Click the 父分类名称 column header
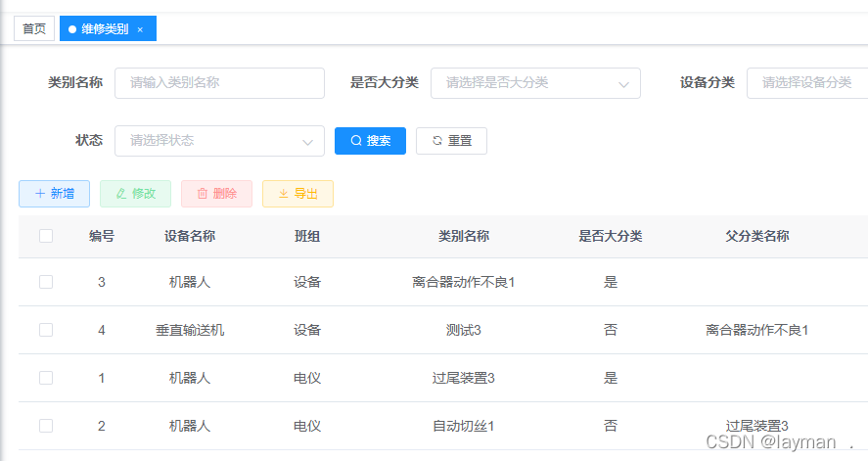 pos(757,236)
